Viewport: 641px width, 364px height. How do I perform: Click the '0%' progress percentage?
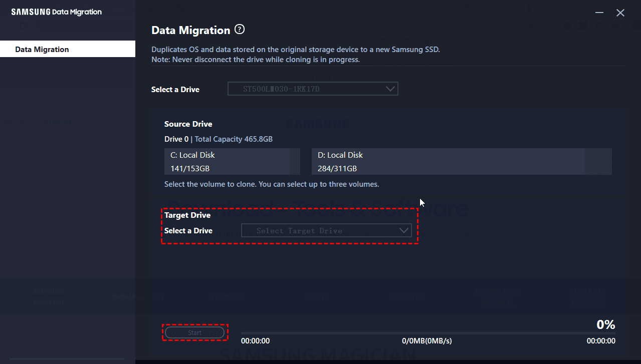point(606,324)
